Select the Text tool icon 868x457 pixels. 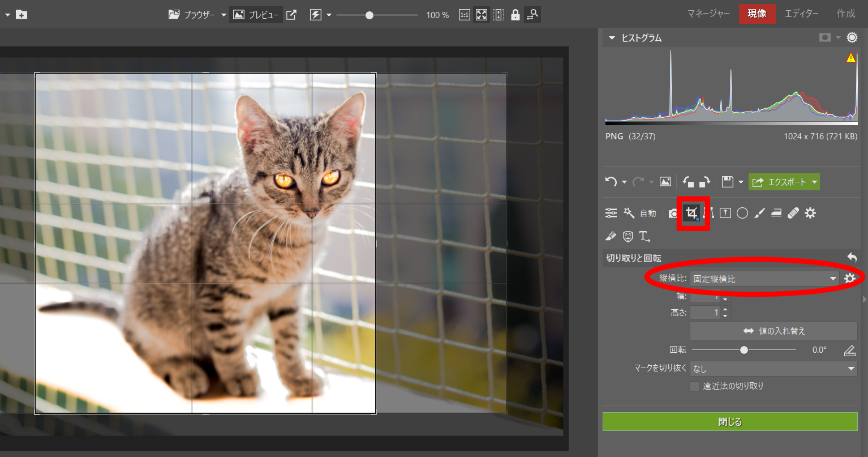click(x=644, y=236)
